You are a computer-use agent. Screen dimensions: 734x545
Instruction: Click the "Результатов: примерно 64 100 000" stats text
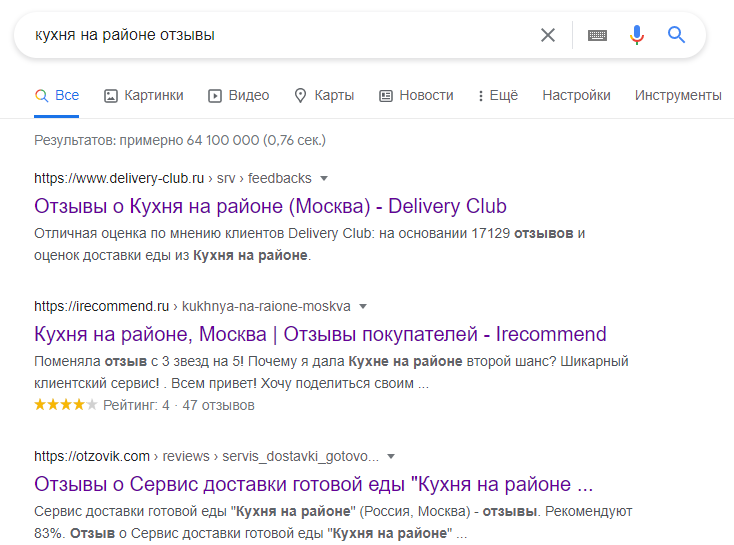pyautogui.click(x=180, y=140)
